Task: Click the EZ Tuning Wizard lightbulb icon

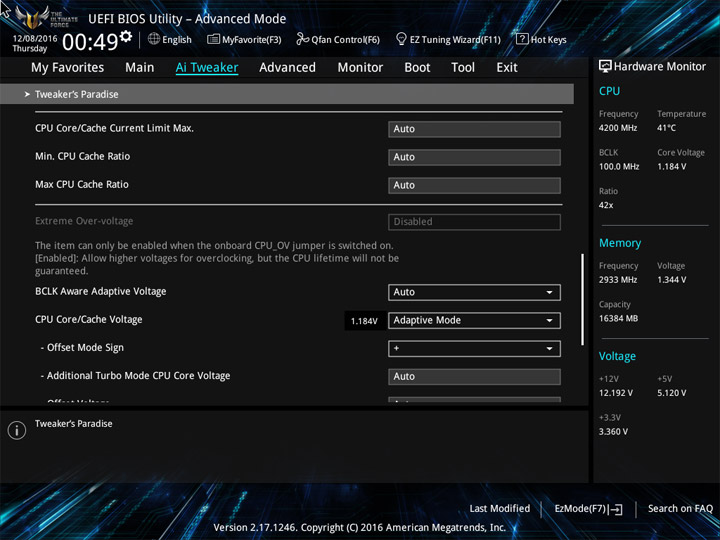Action: pos(401,39)
